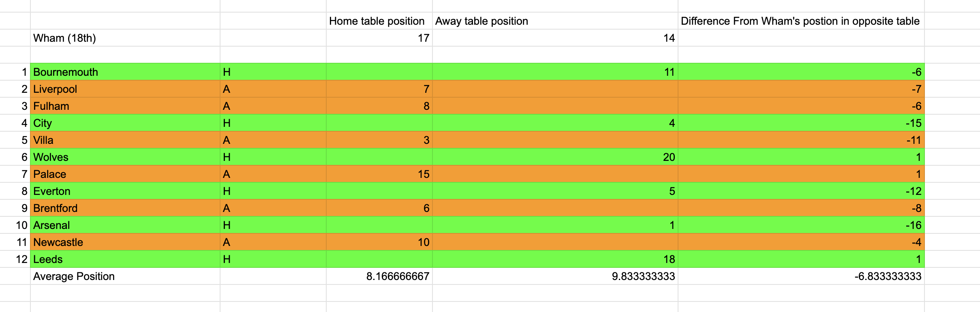Select the Arsenal row difference value -16
The image size is (980, 312).
click(x=800, y=225)
